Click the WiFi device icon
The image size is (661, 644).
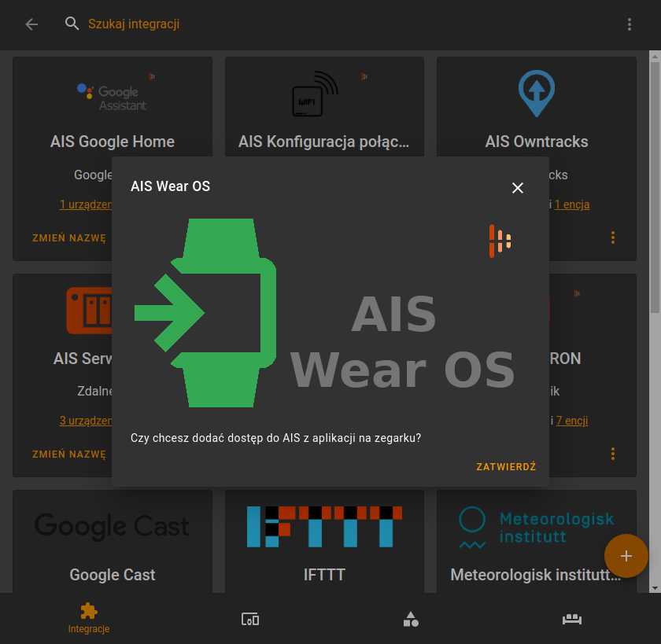coord(315,94)
